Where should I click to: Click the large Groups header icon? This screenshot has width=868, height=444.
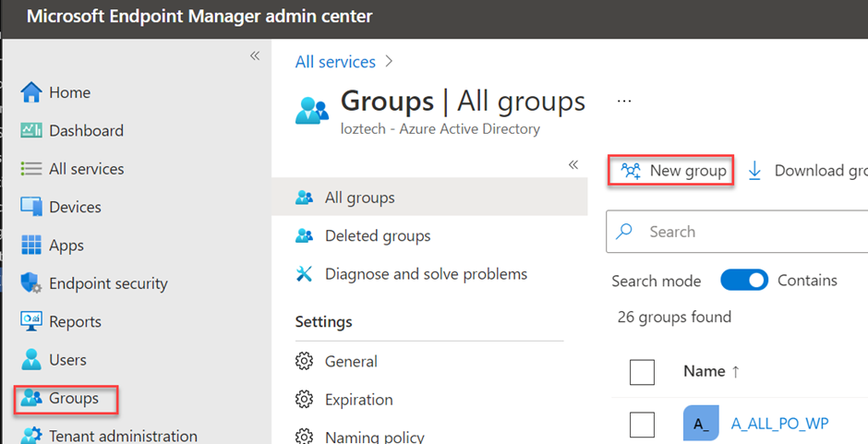pyautogui.click(x=312, y=110)
